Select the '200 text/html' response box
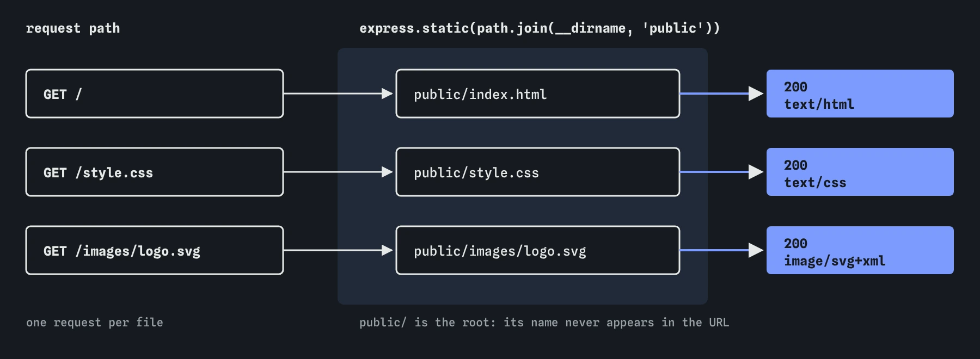This screenshot has width=980, height=359. (860, 94)
